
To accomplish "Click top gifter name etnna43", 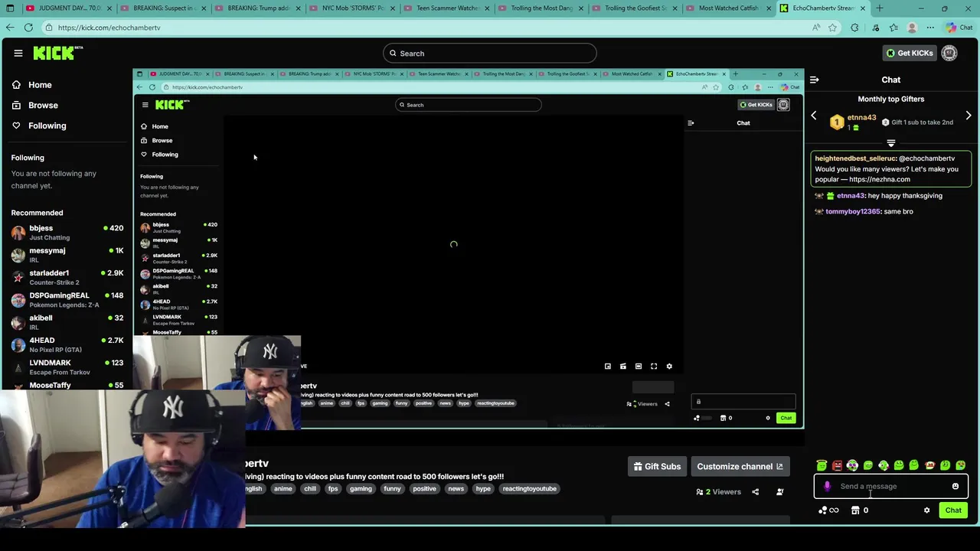I will [x=861, y=118].
